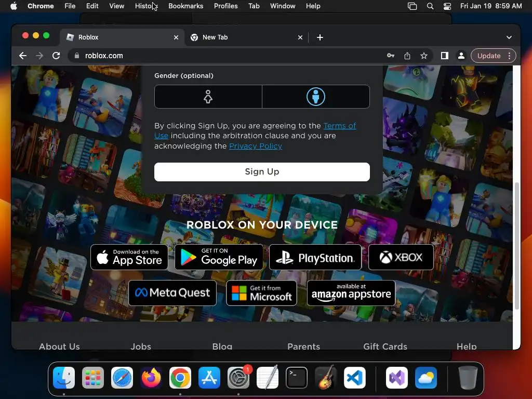This screenshot has width=532, height=399.
Task: Close the Roblox tab
Action: tap(176, 37)
